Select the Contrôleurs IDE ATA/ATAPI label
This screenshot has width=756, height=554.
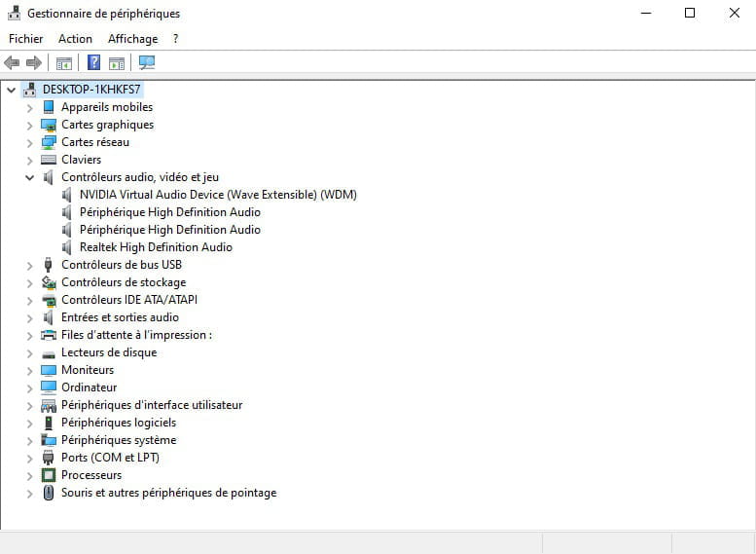point(129,300)
